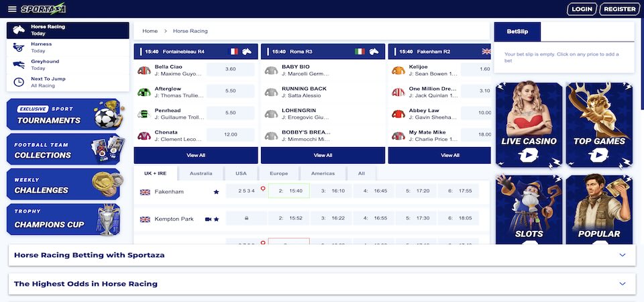644x302 pixels.
Task: Click the Next To Jump clock icon
Action: click(19, 82)
